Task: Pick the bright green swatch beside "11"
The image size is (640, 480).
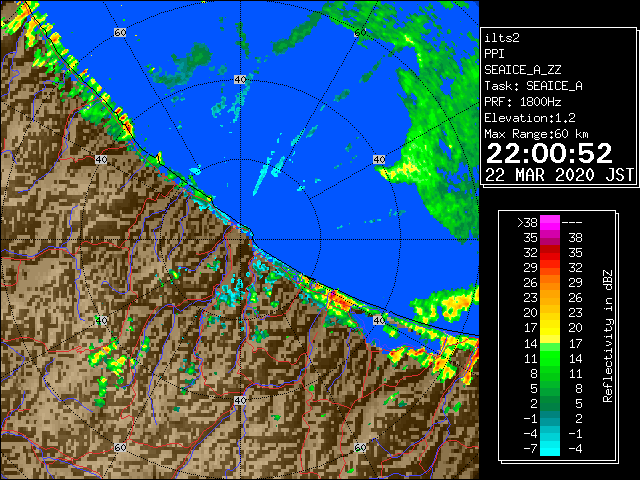Action: pyautogui.click(x=550, y=358)
